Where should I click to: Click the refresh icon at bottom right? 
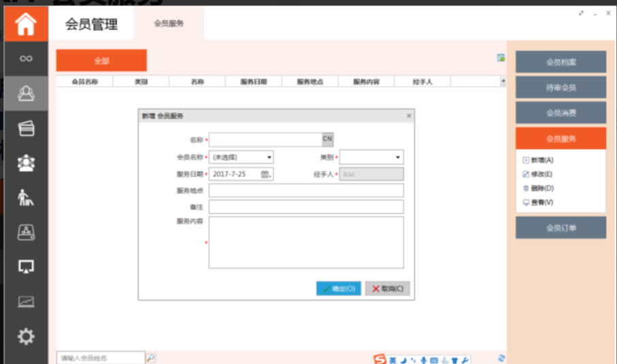coord(502,358)
